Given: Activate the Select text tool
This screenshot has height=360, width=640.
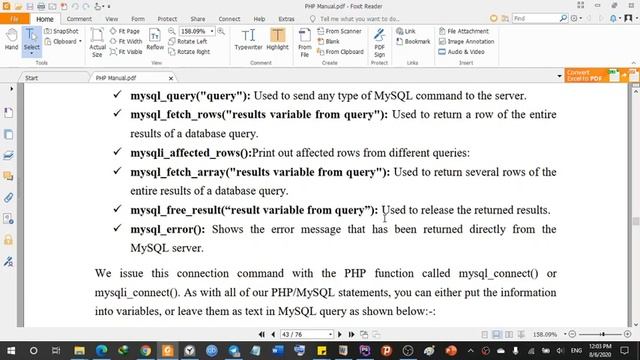Looking at the screenshot, I should coord(31,41).
